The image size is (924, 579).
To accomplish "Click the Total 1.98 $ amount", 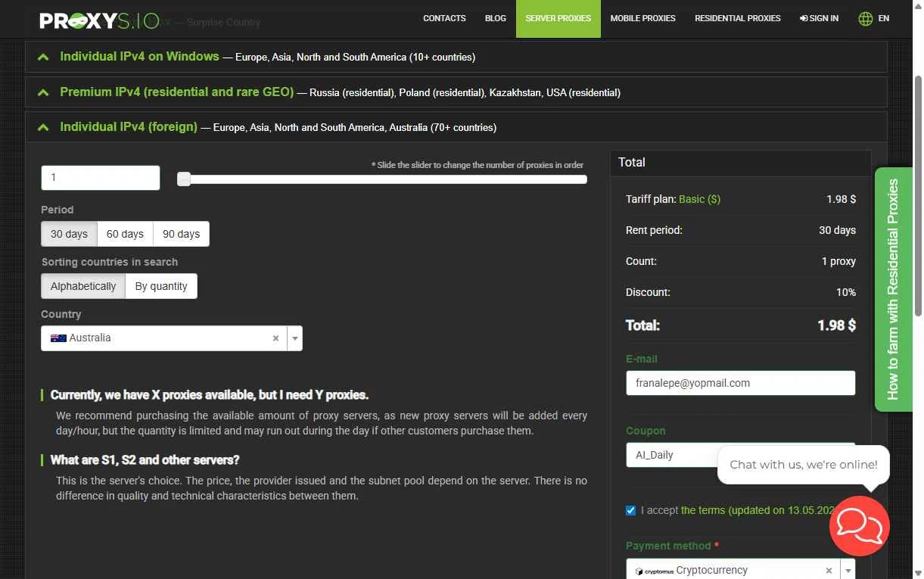I will 836,325.
